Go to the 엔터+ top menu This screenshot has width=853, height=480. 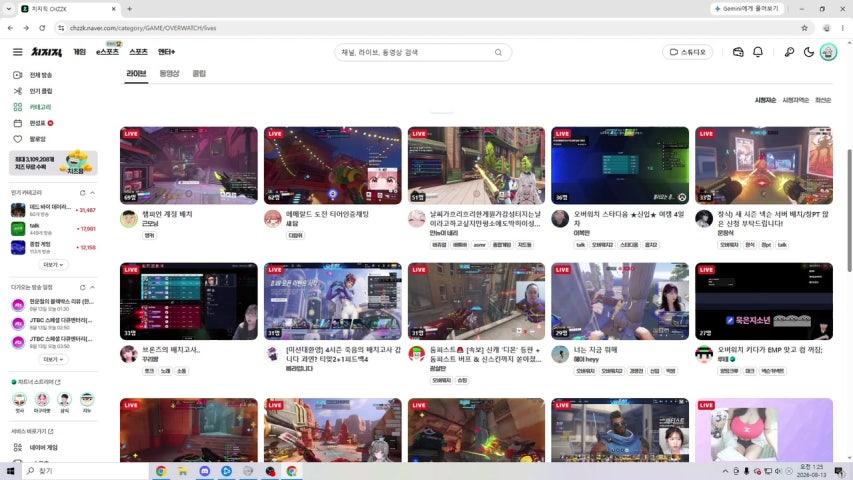(166, 52)
